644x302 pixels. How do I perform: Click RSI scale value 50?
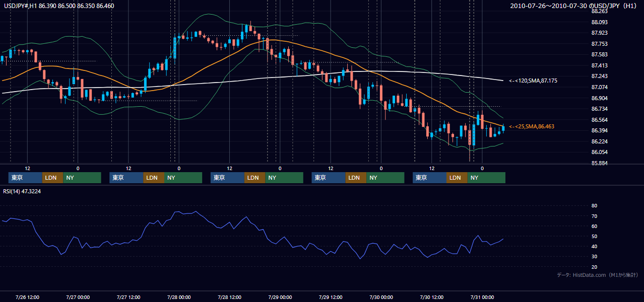point(594,237)
